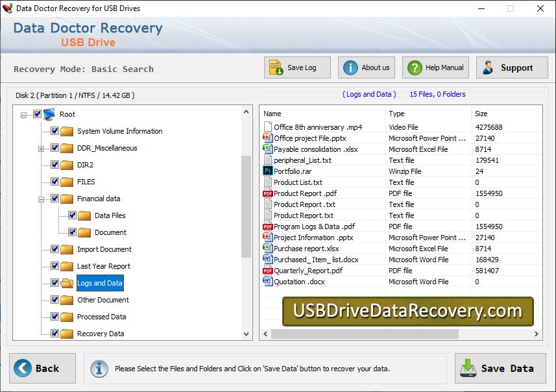Toggle the Data Files checkbox
556x392 pixels.
pos(71,215)
